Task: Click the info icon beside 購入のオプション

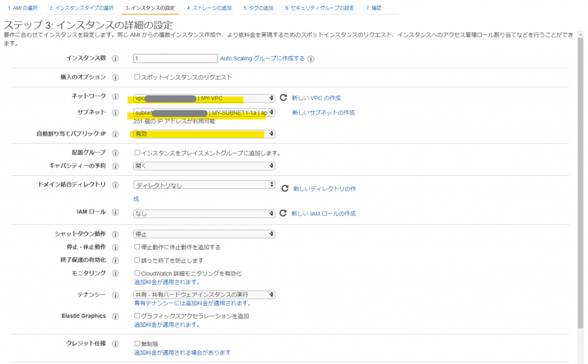Action: click(115, 78)
